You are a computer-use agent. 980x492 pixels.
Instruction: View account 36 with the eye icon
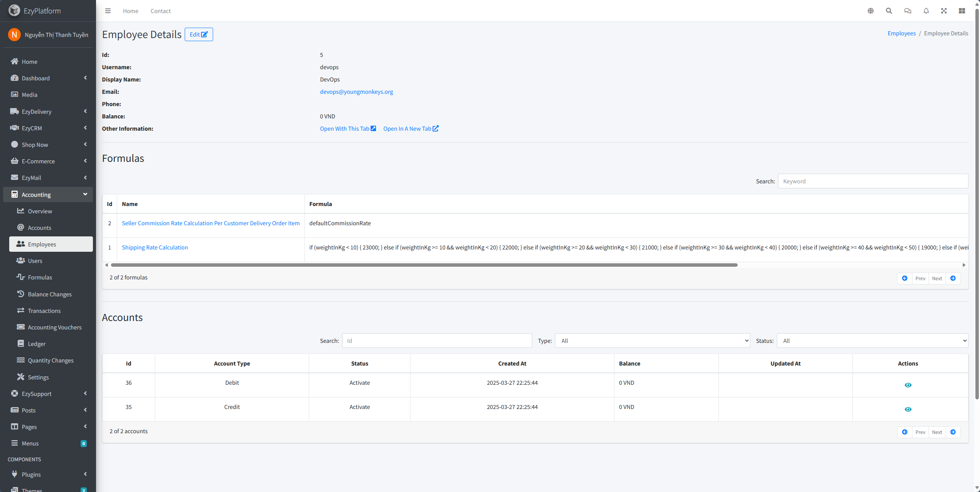click(x=908, y=385)
